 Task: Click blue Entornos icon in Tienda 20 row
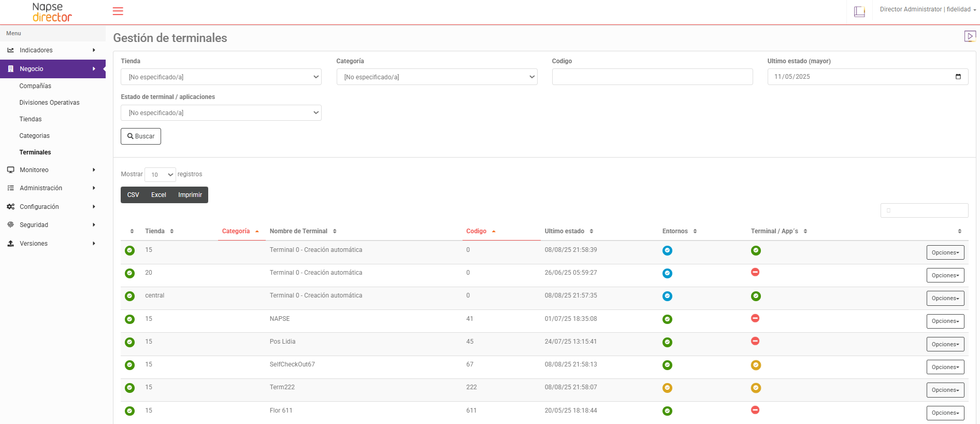[x=667, y=273]
